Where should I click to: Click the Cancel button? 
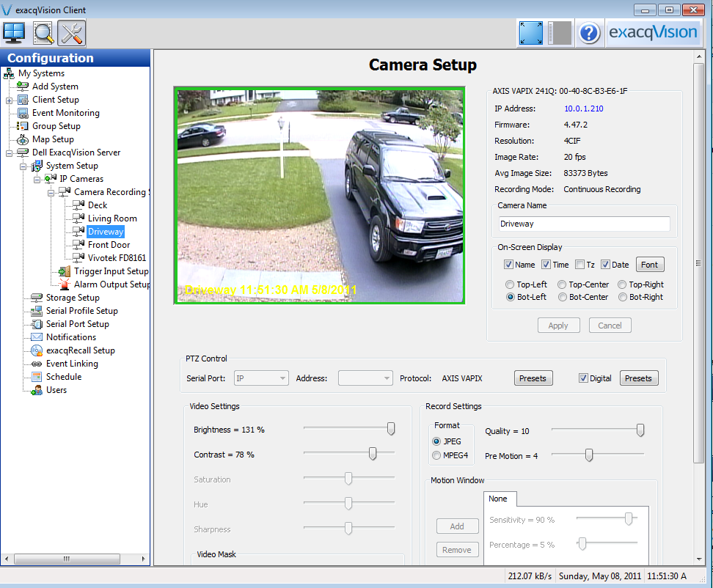(x=610, y=326)
